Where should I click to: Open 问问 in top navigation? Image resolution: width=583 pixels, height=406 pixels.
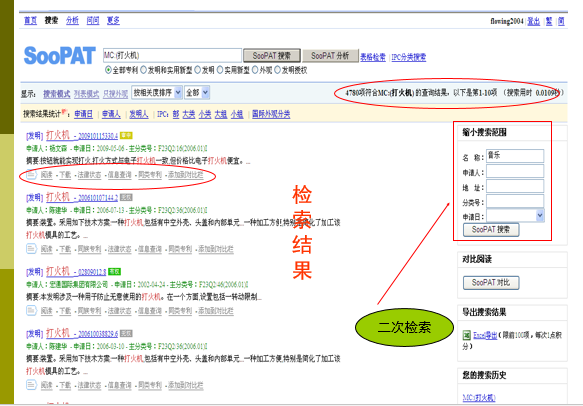93,20
